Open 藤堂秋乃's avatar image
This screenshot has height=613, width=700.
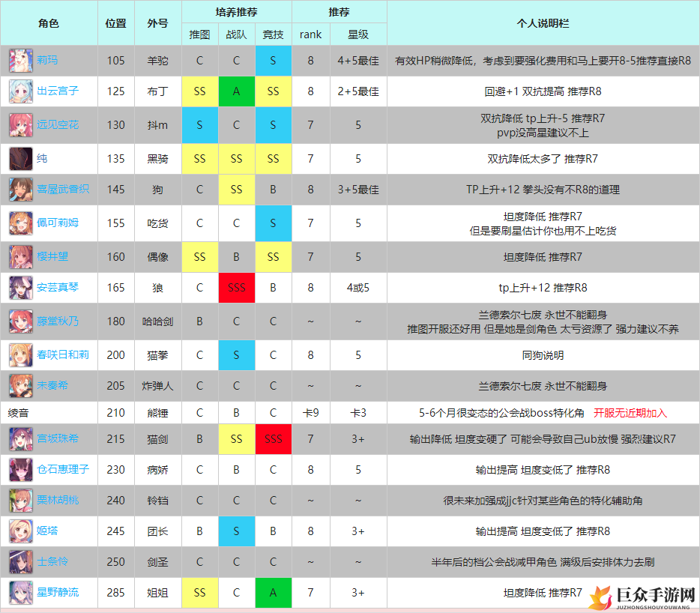tap(21, 321)
